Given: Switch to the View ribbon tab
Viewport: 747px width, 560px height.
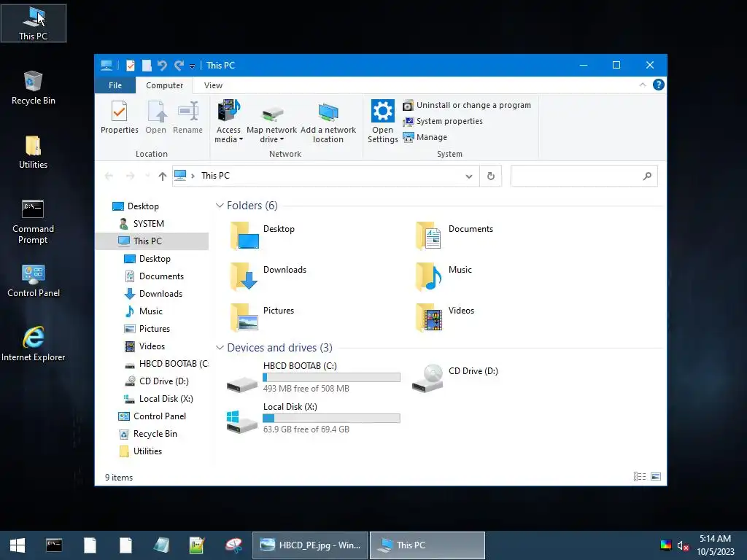Looking at the screenshot, I should 213,85.
